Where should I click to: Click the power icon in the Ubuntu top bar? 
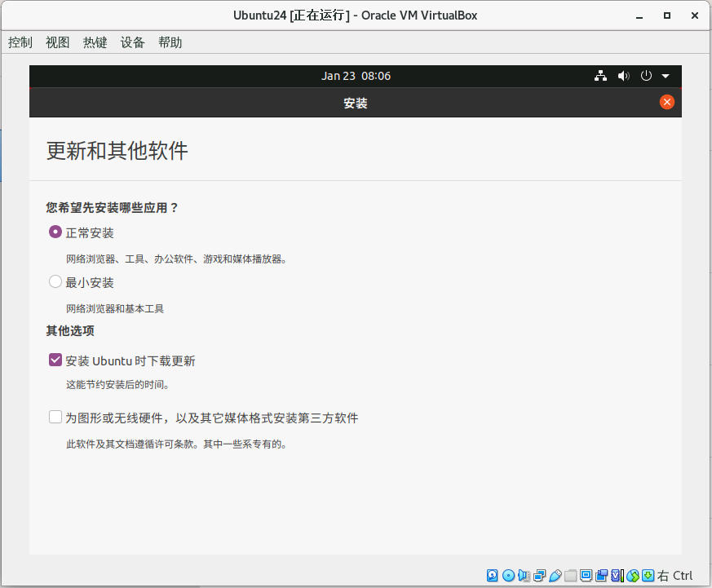coord(646,75)
